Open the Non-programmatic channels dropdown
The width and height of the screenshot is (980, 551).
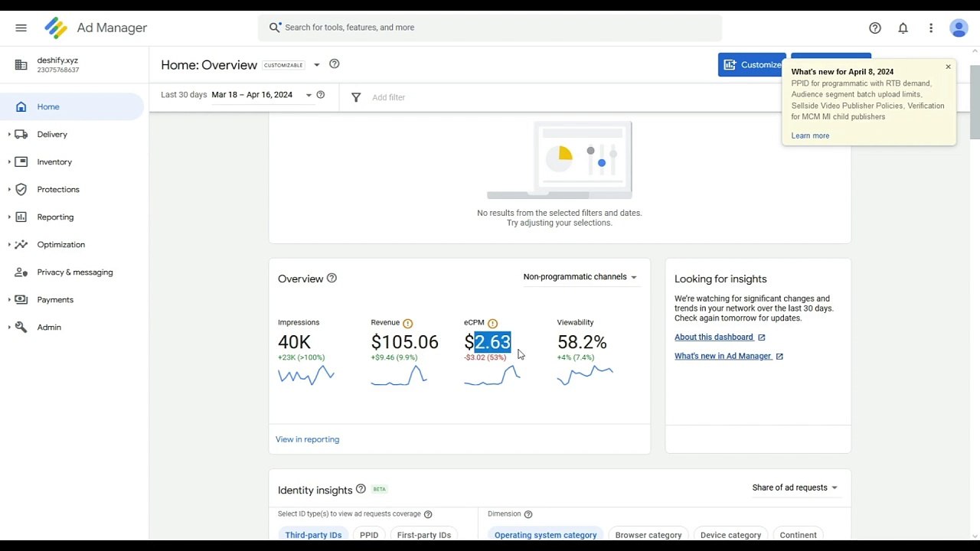580,277
